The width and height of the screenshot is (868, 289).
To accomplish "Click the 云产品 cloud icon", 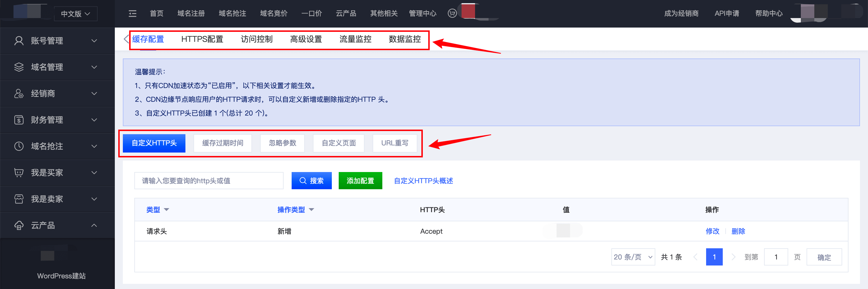I will [19, 225].
